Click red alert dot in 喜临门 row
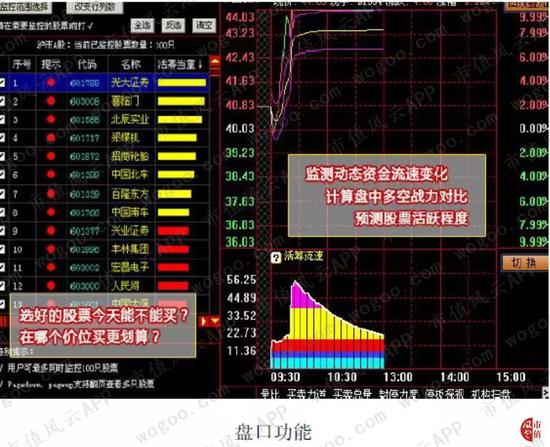This screenshot has width=550, height=447. coord(51,101)
